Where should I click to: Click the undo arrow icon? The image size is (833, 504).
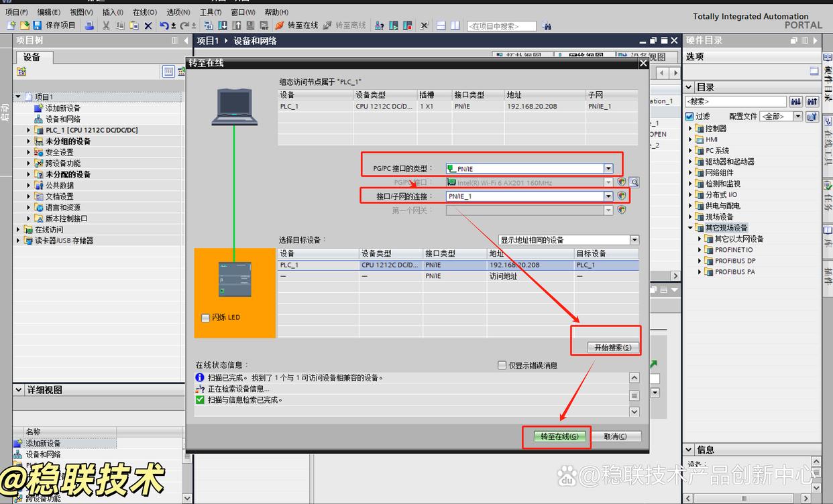click(x=164, y=25)
